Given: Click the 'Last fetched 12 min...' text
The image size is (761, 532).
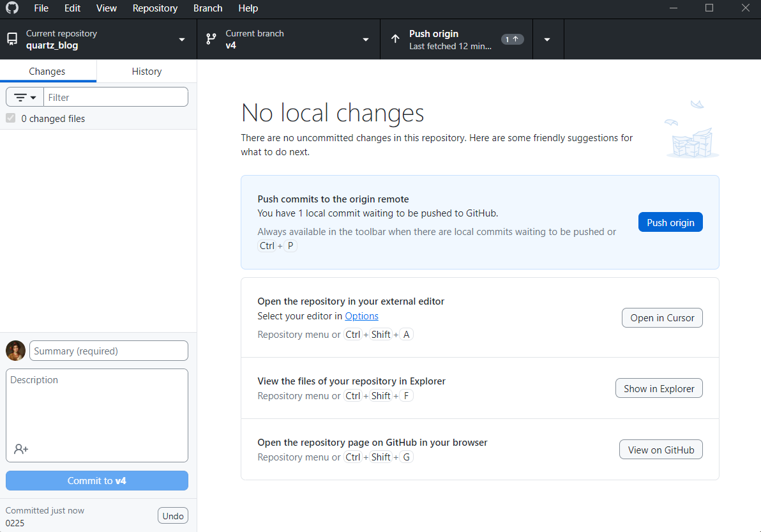Looking at the screenshot, I should pos(450,46).
